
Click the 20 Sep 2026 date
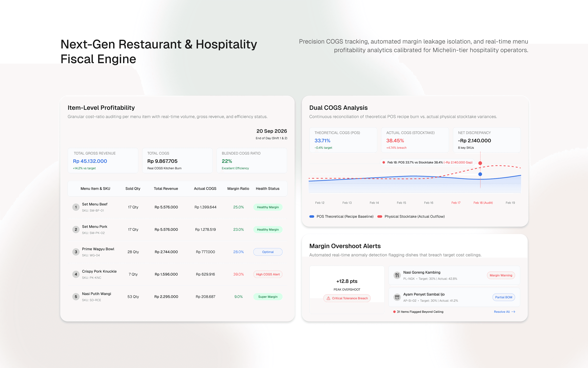pos(272,131)
